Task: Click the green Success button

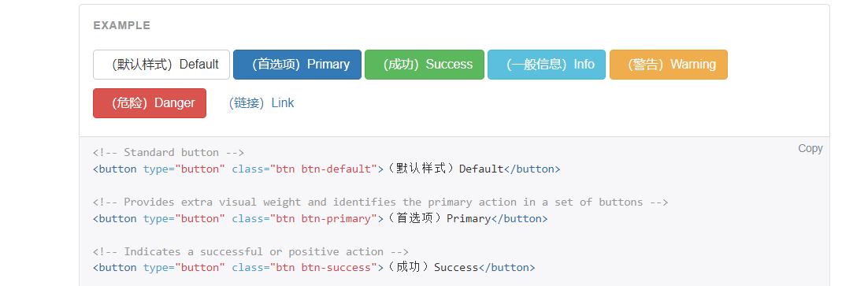Action: 425,65
